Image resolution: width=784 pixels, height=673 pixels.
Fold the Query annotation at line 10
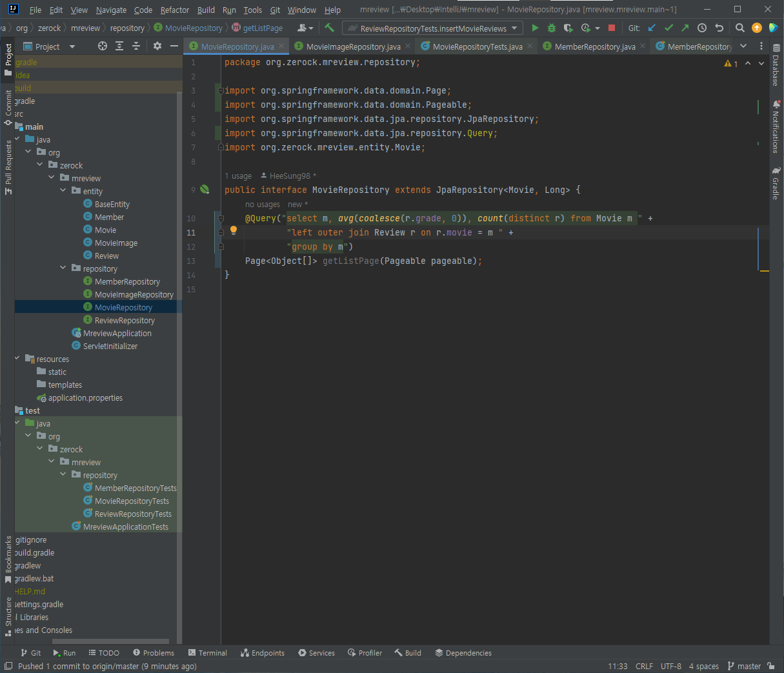tap(221, 218)
